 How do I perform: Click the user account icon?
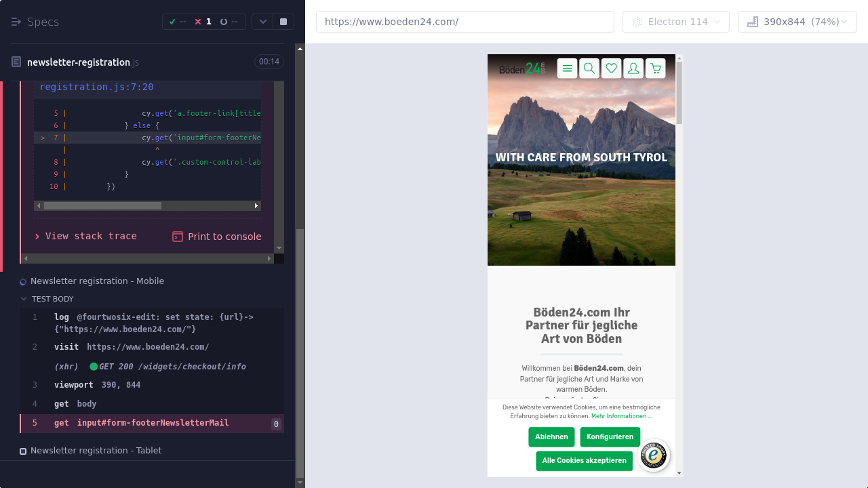pyautogui.click(x=633, y=68)
